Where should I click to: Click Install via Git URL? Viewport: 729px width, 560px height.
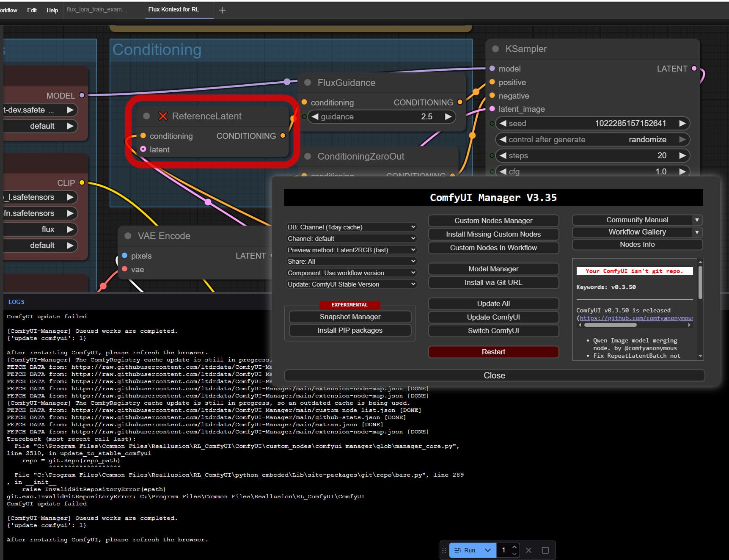[x=493, y=282]
